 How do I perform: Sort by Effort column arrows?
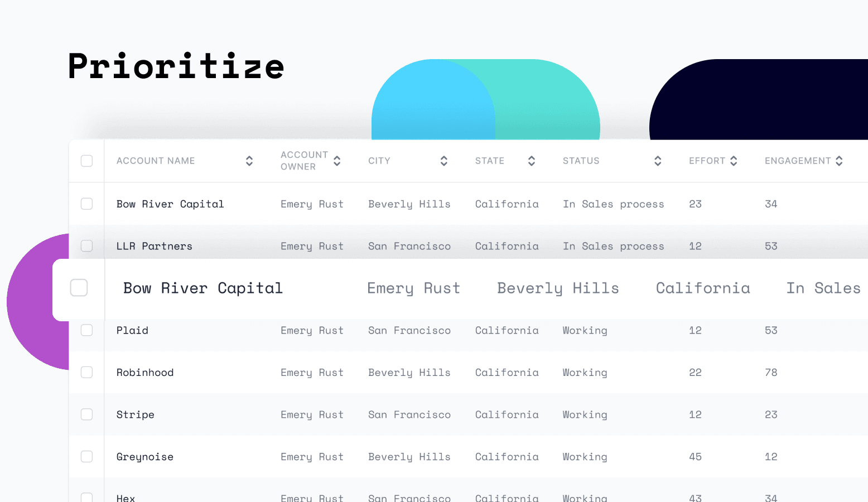tap(734, 161)
